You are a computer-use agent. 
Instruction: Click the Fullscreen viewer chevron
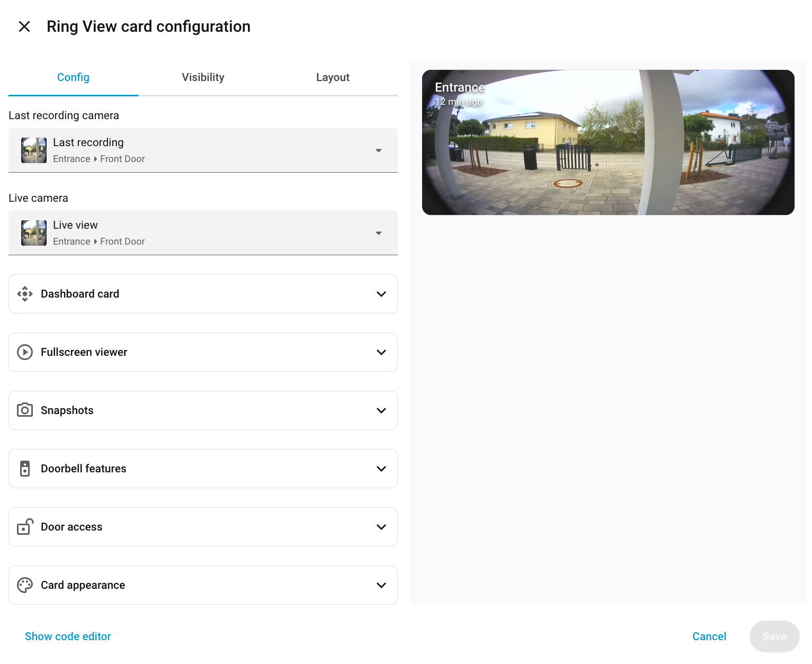coord(381,352)
